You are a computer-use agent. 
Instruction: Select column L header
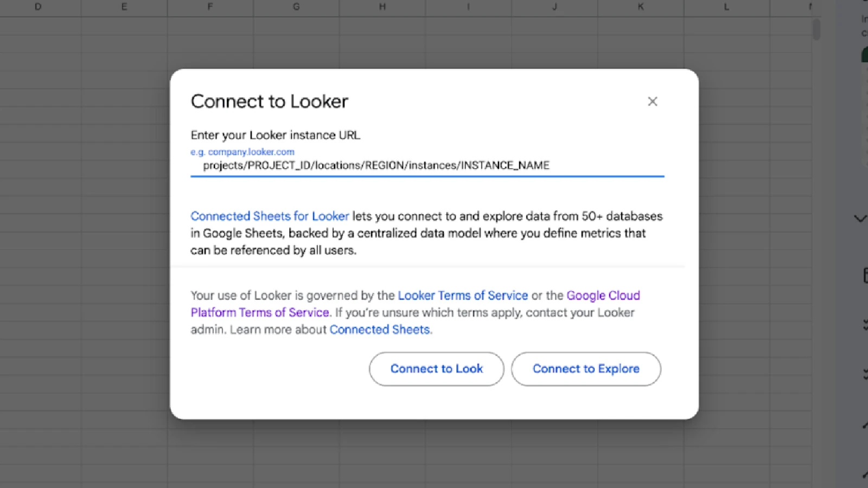(726, 7)
